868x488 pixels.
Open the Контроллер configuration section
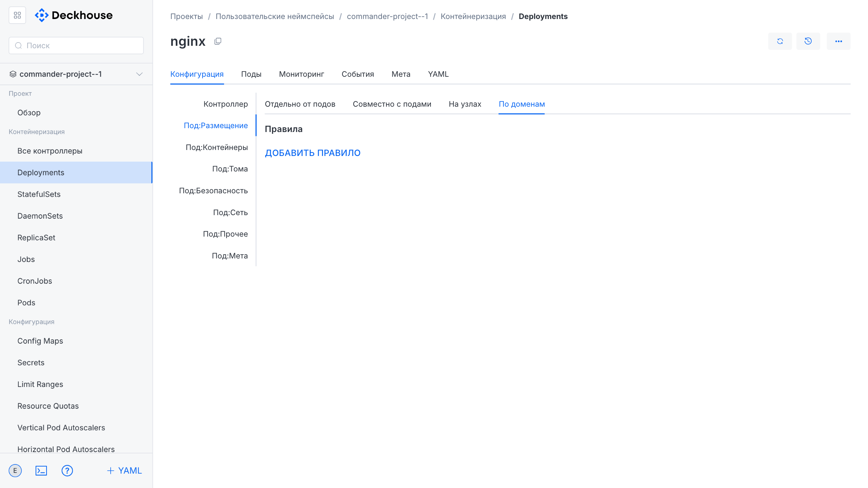[226, 104]
